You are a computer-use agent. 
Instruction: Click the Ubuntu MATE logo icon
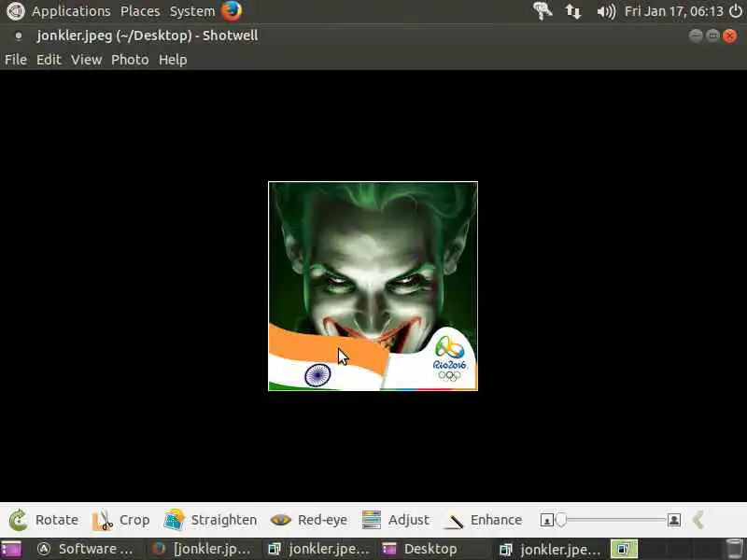[x=15, y=11]
